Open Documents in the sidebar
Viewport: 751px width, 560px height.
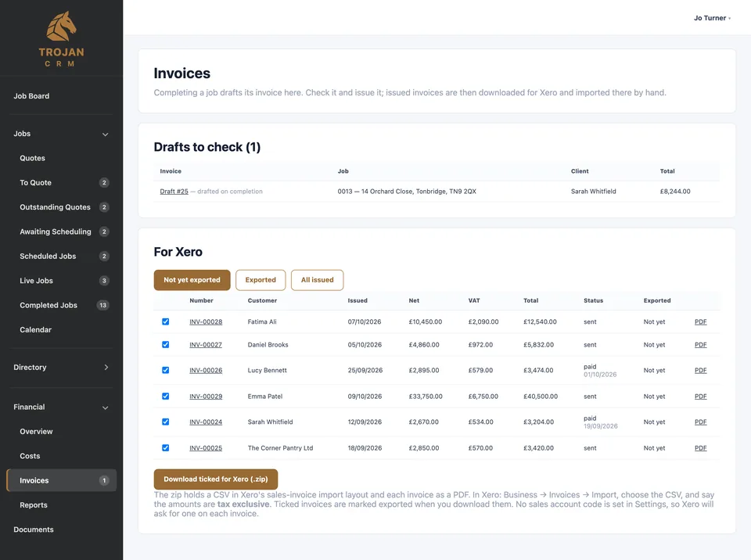pos(34,529)
